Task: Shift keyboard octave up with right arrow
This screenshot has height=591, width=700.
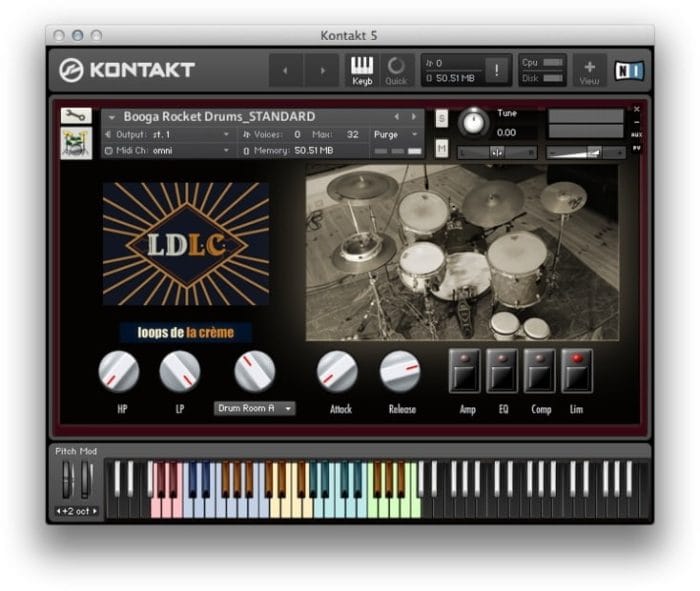Action: [x=95, y=512]
